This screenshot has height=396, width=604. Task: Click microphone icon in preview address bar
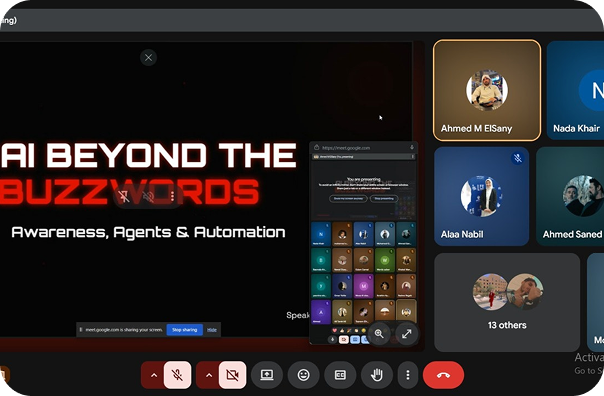point(412,147)
